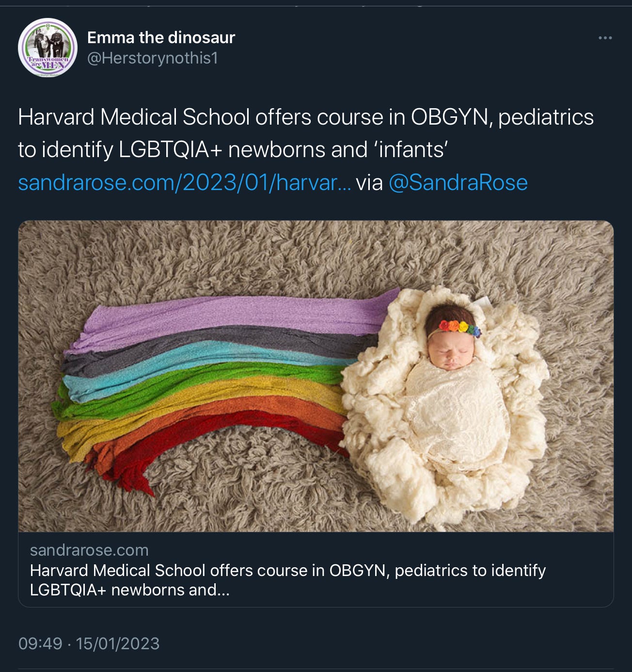Screen dimensions: 632x672
Task: Open Emma the dinosaur's profile avatar
Action: point(47,48)
